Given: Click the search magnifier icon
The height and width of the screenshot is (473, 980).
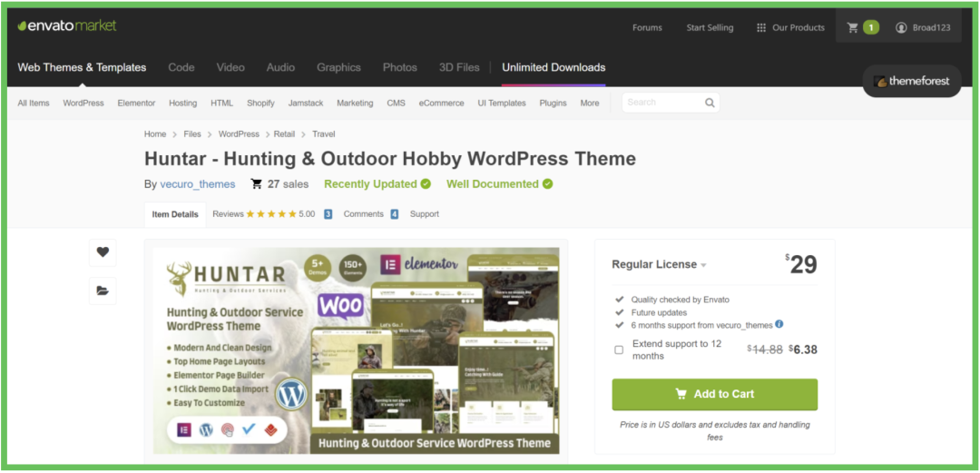Looking at the screenshot, I should [710, 103].
